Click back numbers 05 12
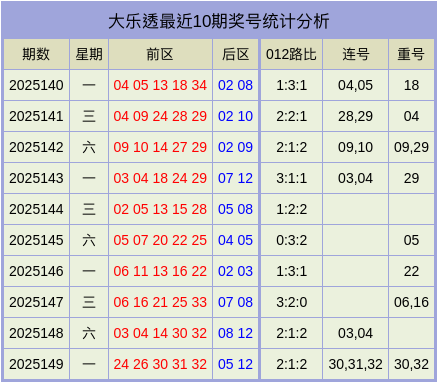Image resolution: width=438 pixels, height=383 pixels. point(235,364)
